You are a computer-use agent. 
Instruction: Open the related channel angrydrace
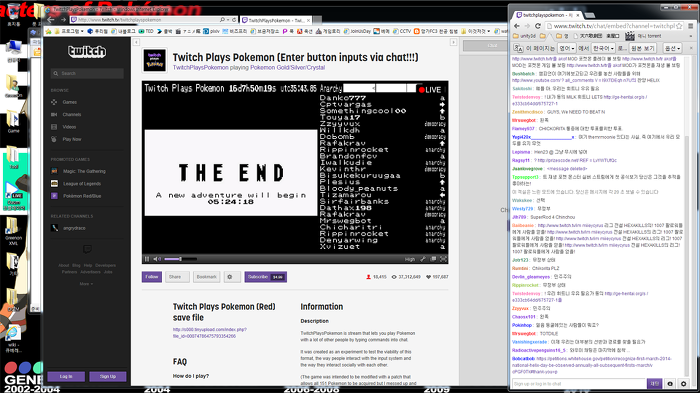(74, 228)
